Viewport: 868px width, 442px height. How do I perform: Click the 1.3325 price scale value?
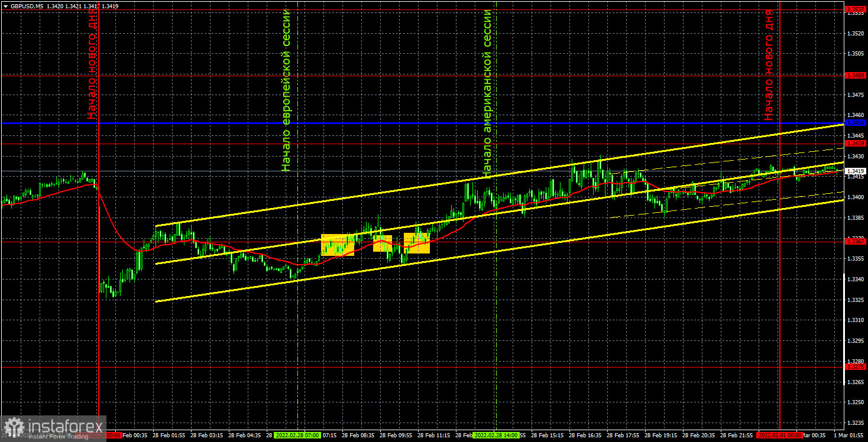856,300
